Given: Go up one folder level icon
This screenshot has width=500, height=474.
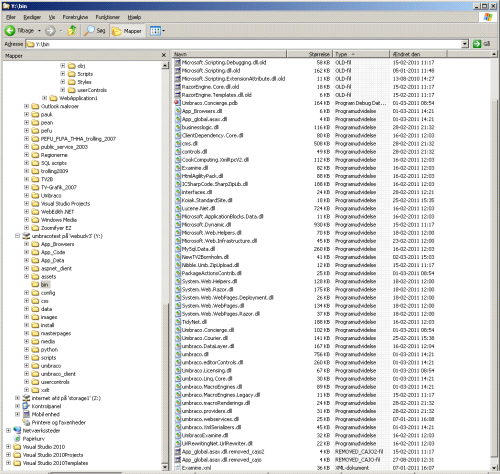Looking at the screenshot, I should pos(72,31).
